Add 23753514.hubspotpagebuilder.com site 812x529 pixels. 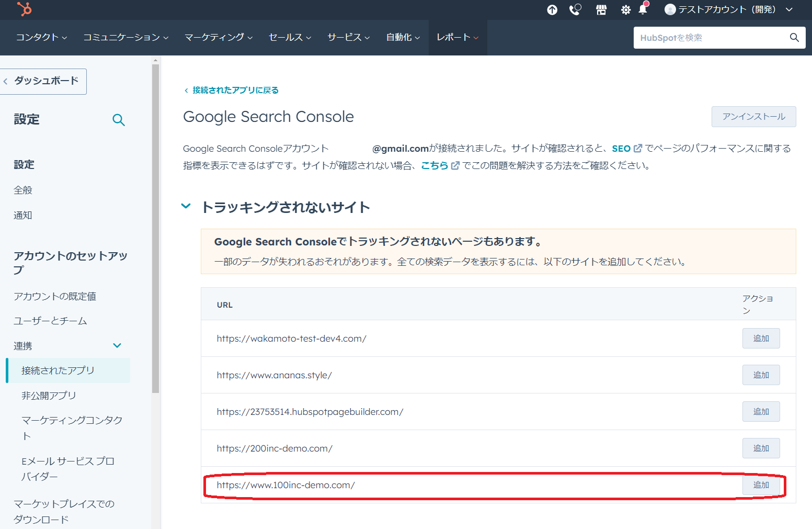(761, 412)
